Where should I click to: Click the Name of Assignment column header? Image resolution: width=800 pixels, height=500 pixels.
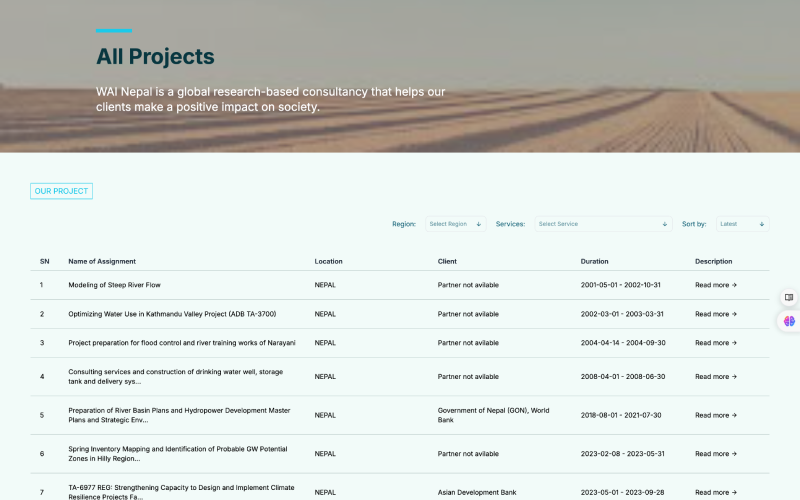click(x=102, y=261)
